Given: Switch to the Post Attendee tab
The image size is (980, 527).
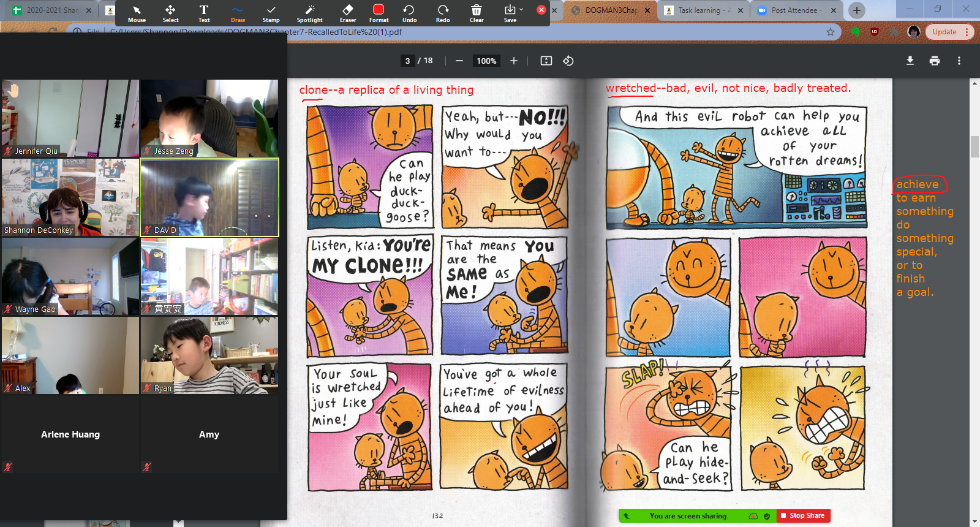Looking at the screenshot, I should 796,10.
